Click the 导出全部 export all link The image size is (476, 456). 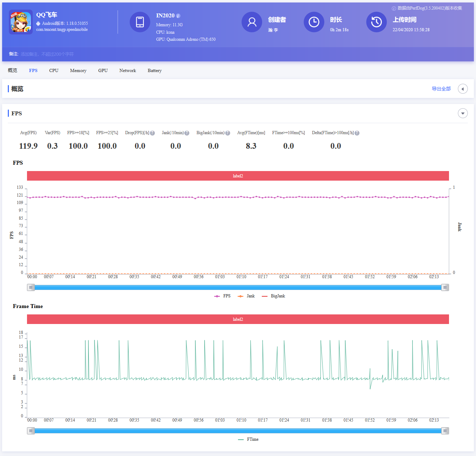coord(441,89)
